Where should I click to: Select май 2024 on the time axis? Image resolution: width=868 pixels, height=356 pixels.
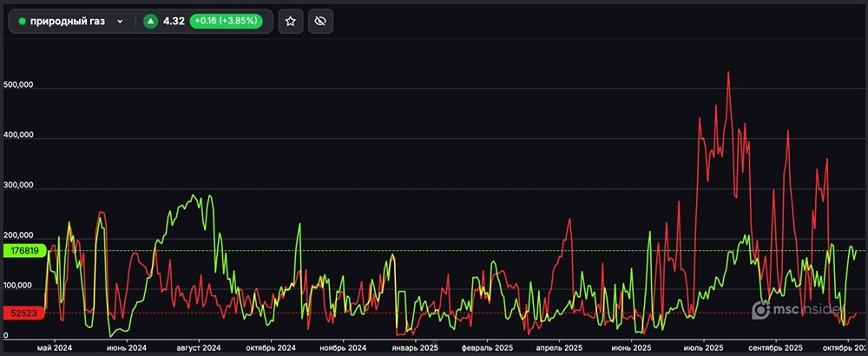[54, 346]
